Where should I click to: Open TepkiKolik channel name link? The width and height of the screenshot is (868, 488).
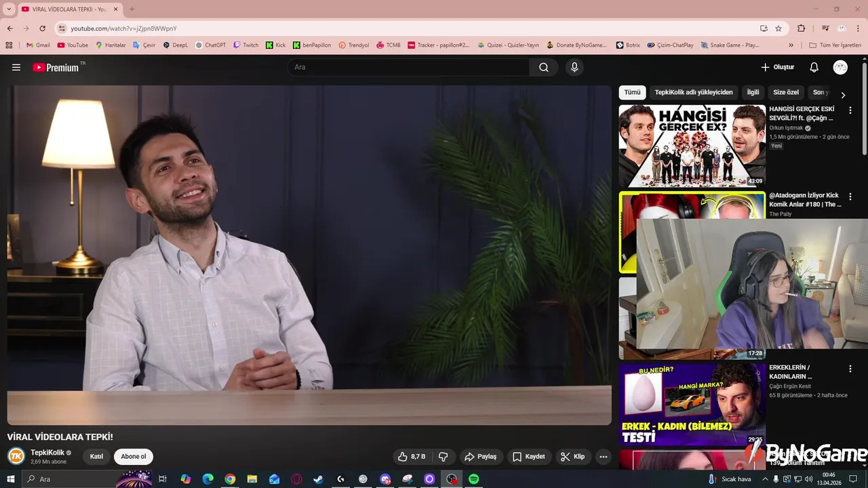[47, 453]
